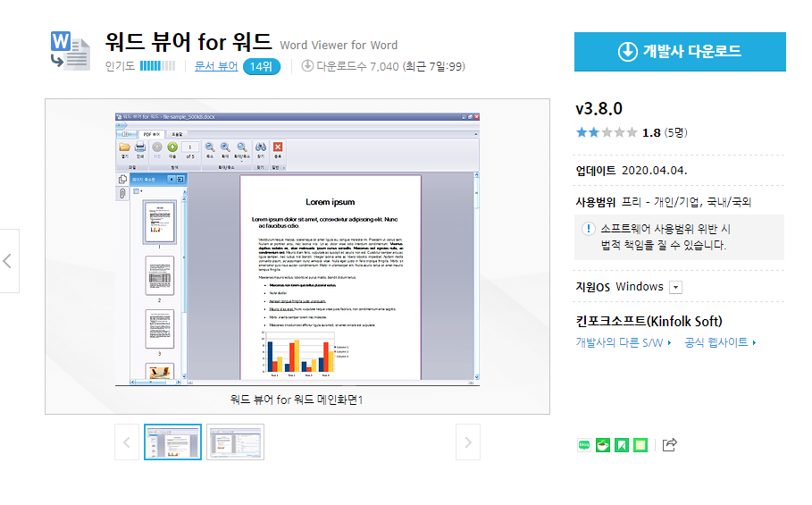Click zoom-out magnifier in preview screenshot
Viewport: 812px width, 505px height.
[210, 149]
